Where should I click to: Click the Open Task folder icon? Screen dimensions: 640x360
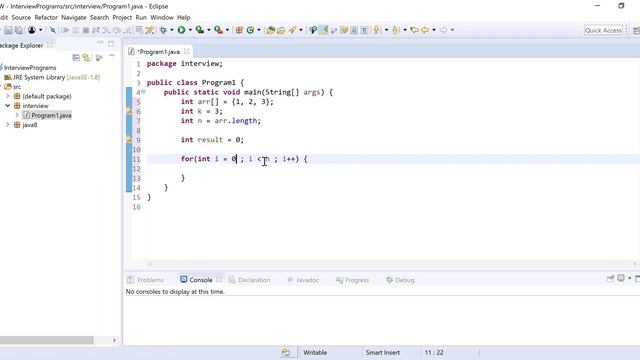coord(281,30)
